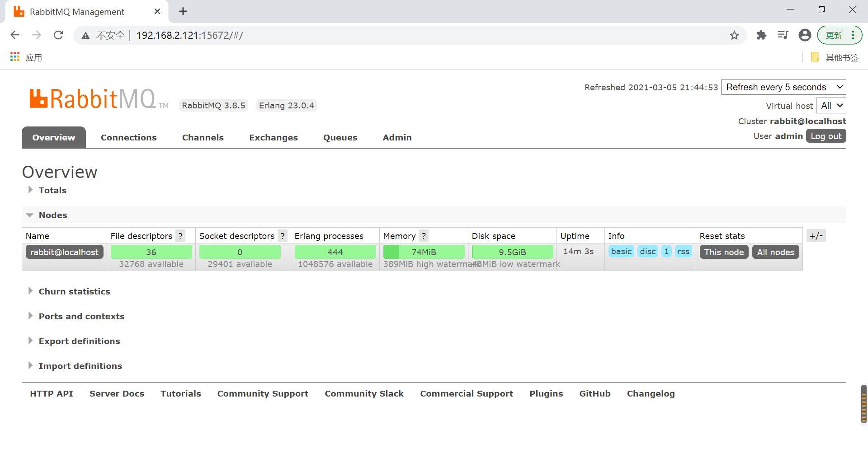Open the Virtual host dropdown

click(x=831, y=106)
